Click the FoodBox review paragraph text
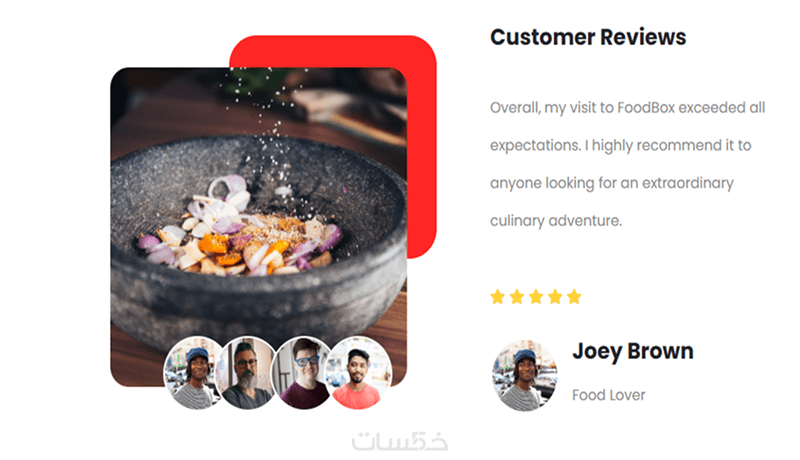Viewport: 800px width, 460px height. click(628, 164)
